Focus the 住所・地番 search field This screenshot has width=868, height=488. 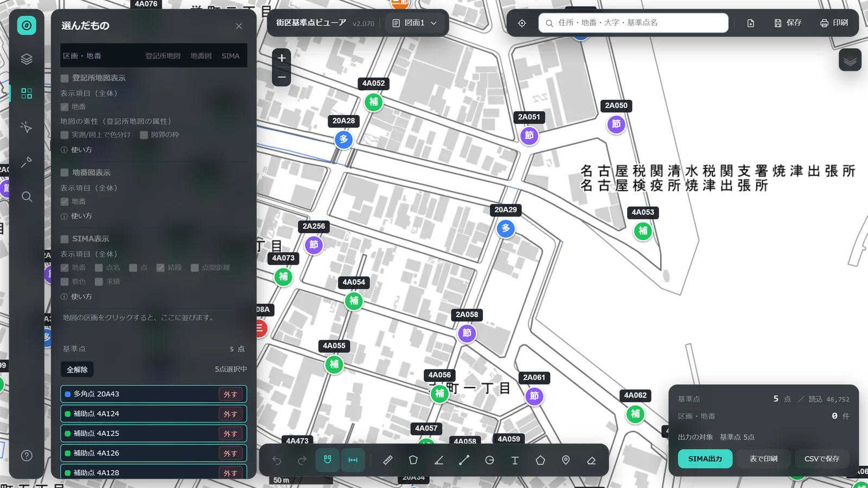tap(633, 23)
